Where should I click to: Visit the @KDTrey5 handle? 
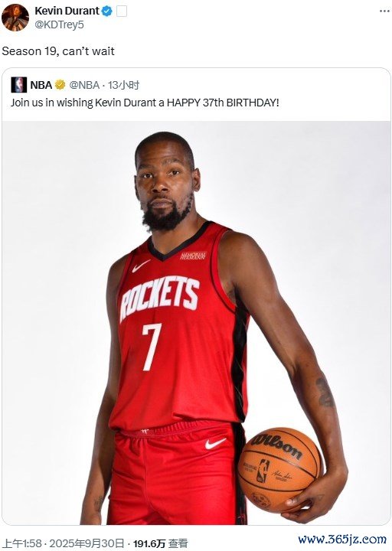click(x=59, y=25)
